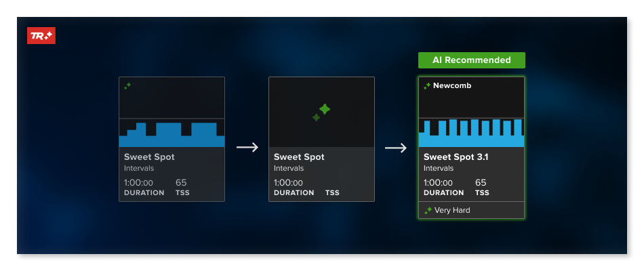Click the 65 TSS value on first card

tap(181, 183)
